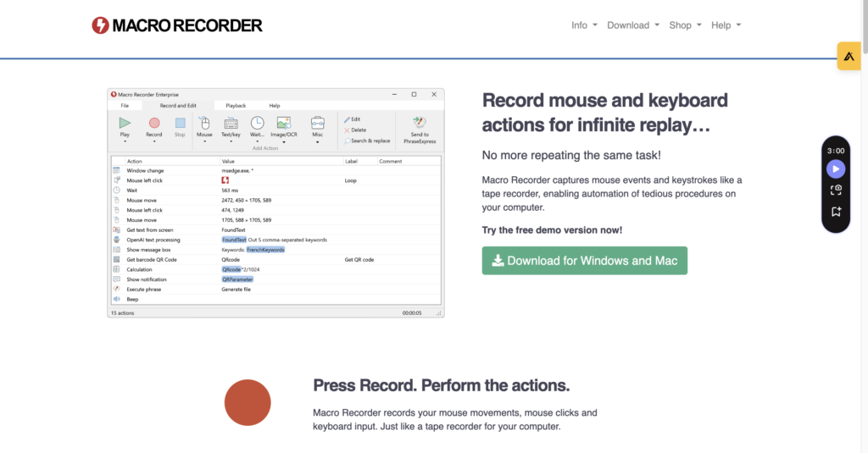Click the icon beside the Get barcode QR Code row

[117, 259]
